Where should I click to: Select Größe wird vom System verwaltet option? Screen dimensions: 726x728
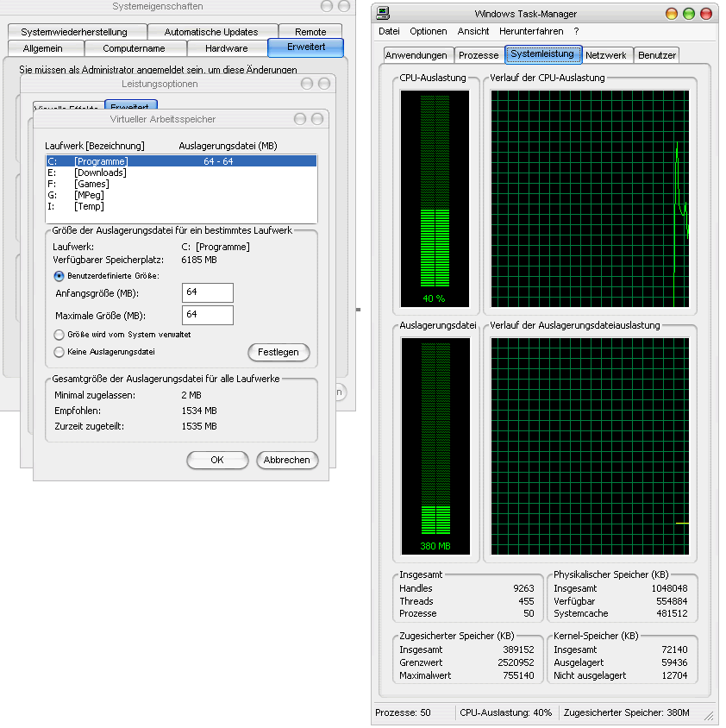click(59, 335)
